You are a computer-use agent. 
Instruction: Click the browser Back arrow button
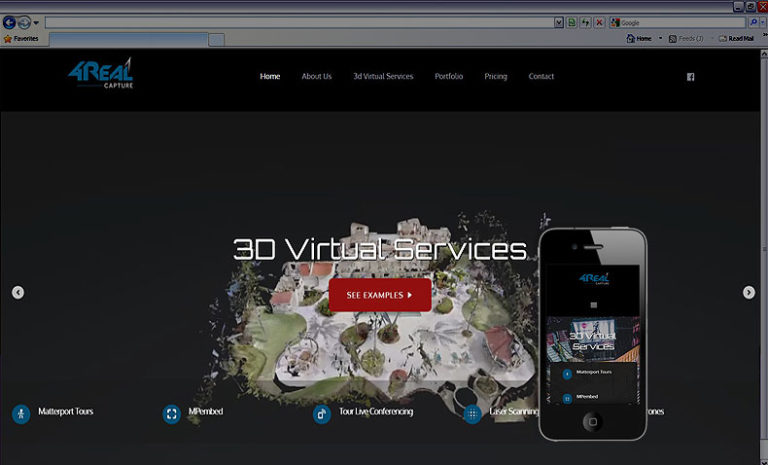(9, 22)
